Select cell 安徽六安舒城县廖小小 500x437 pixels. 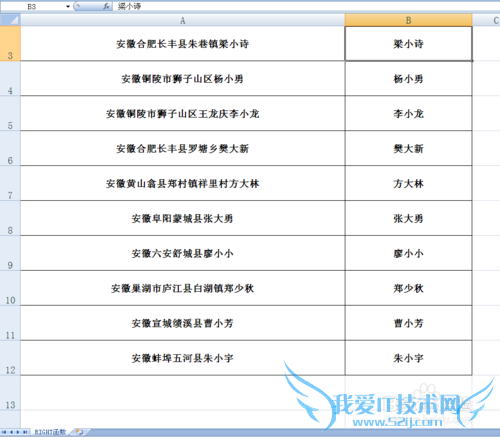point(183,253)
